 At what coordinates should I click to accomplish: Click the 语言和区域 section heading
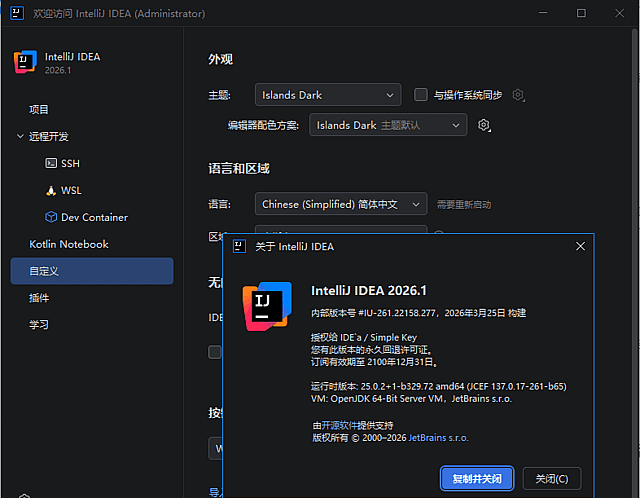239,168
